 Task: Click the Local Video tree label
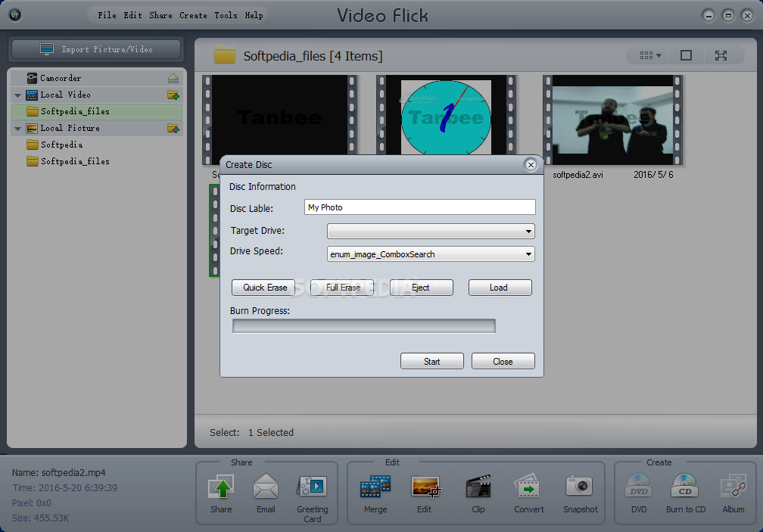click(x=65, y=95)
